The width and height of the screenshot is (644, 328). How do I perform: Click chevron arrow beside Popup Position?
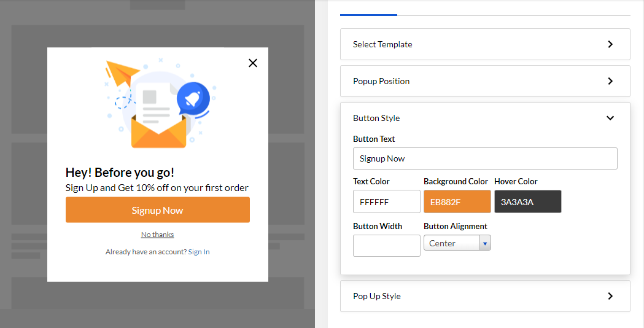(610, 81)
